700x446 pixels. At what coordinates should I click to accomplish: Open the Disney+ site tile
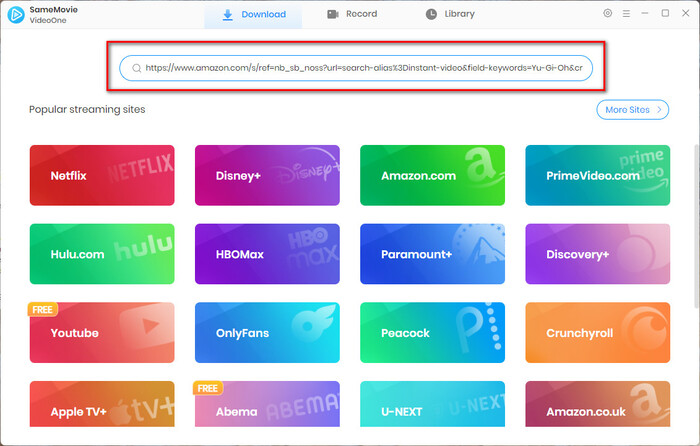(x=267, y=175)
